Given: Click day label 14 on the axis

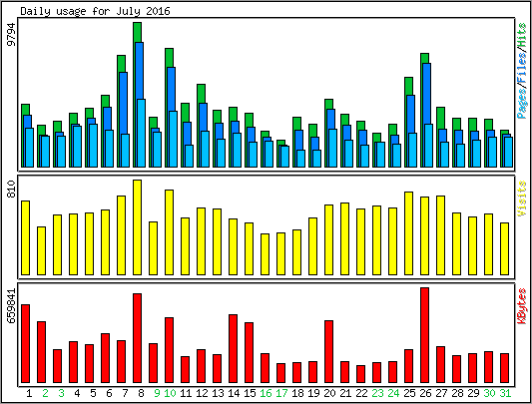Looking at the screenshot, I should [x=234, y=393].
